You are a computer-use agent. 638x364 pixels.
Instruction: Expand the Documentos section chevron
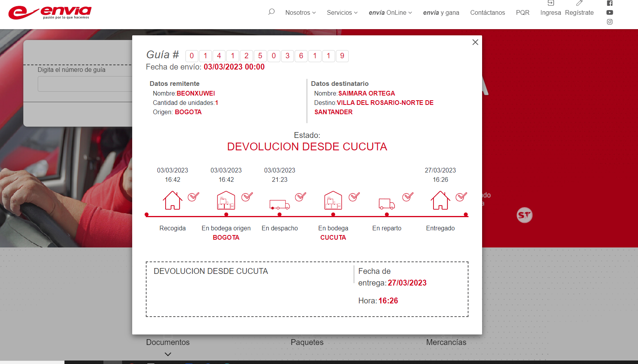[x=168, y=354]
